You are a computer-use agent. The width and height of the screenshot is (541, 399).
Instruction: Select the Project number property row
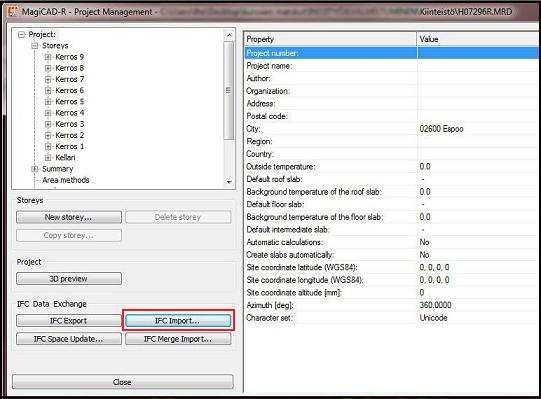click(391, 53)
